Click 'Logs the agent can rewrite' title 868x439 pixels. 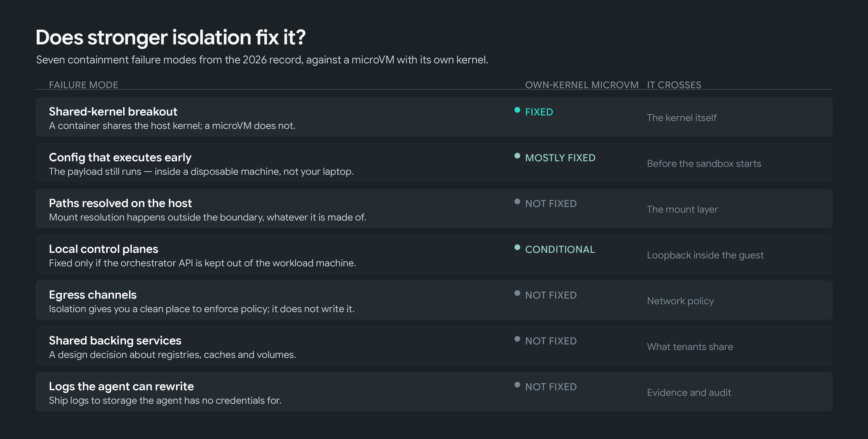(122, 386)
